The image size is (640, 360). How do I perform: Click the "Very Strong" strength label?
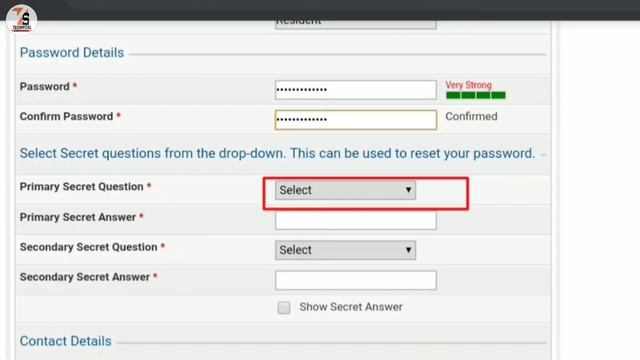click(468, 85)
